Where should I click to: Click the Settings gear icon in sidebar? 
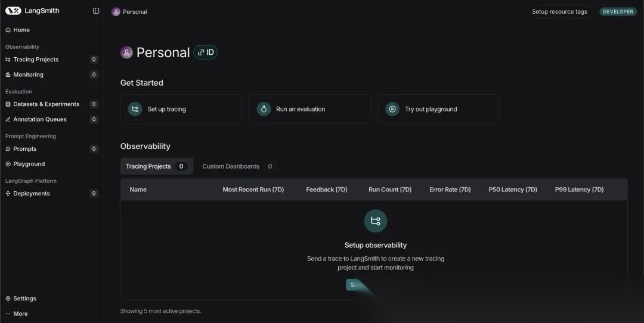(x=8, y=299)
